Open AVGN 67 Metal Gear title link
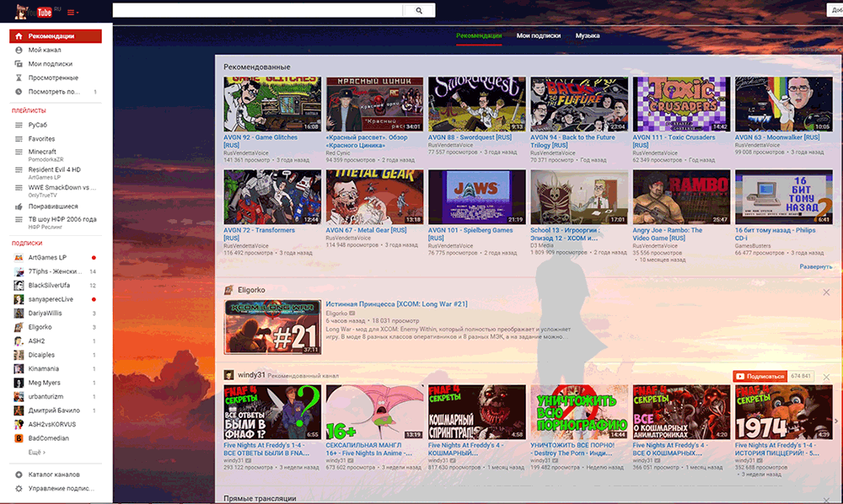 tap(366, 230)
